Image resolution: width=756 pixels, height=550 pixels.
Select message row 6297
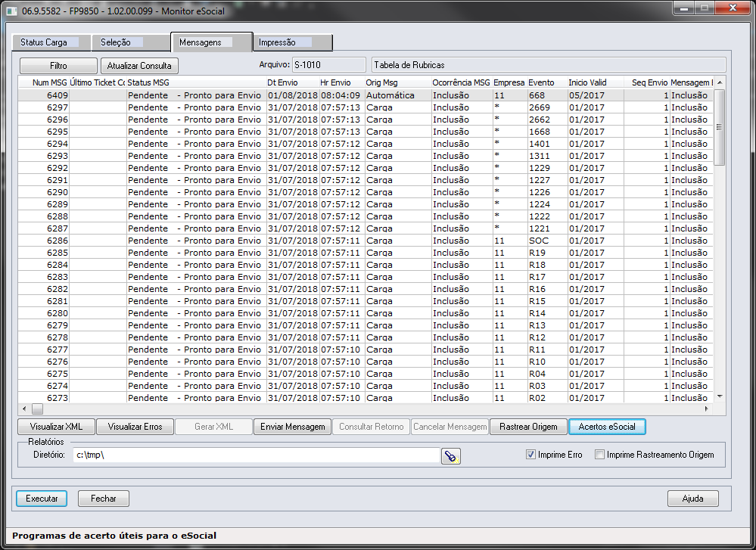point(366,107)
